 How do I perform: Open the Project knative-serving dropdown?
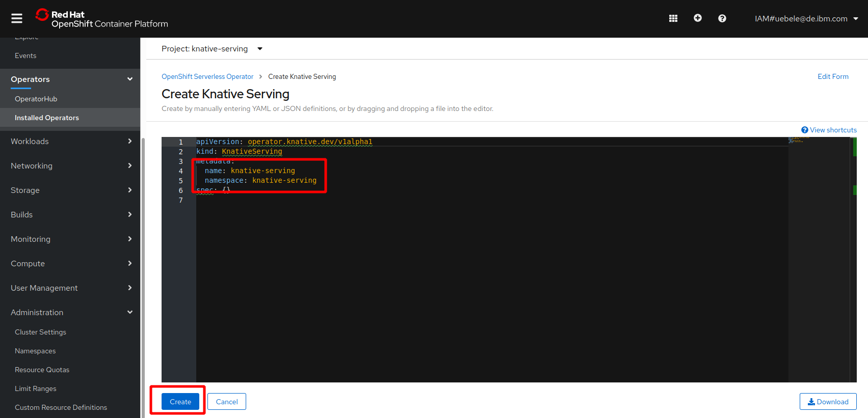(x=212, y=49)
